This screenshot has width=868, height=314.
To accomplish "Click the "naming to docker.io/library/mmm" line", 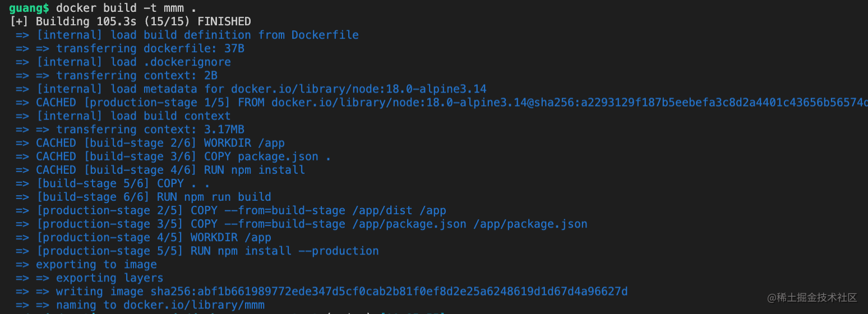I will [160, 304].
